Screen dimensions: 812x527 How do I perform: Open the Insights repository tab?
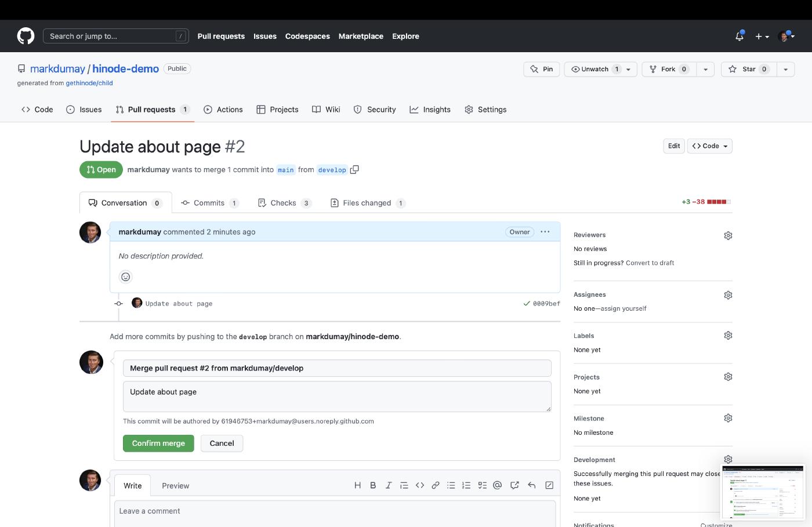(430, 110)
